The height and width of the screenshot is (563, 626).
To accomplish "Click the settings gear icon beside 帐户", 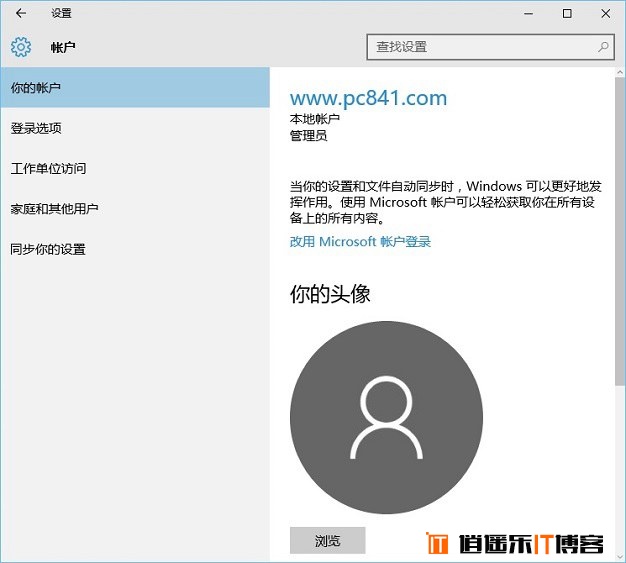I will coord(21,47).
